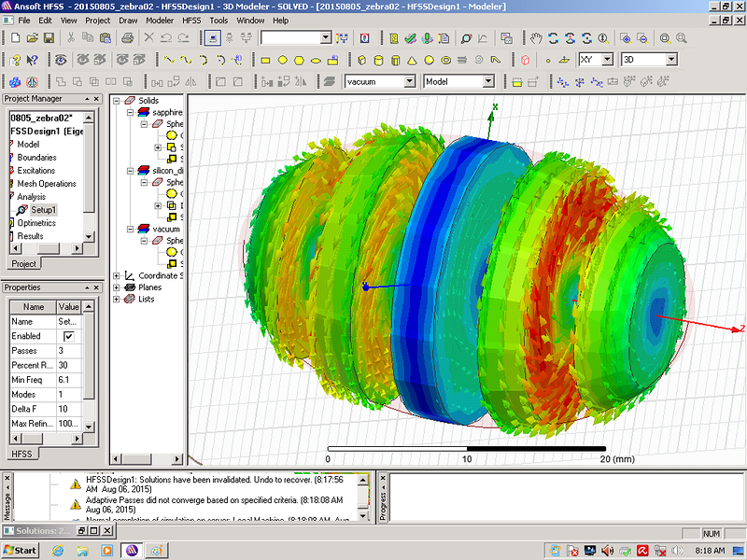Toggle the Enabled checkbox in Properties
Screen dimensions: 747x560
[69, 336]
